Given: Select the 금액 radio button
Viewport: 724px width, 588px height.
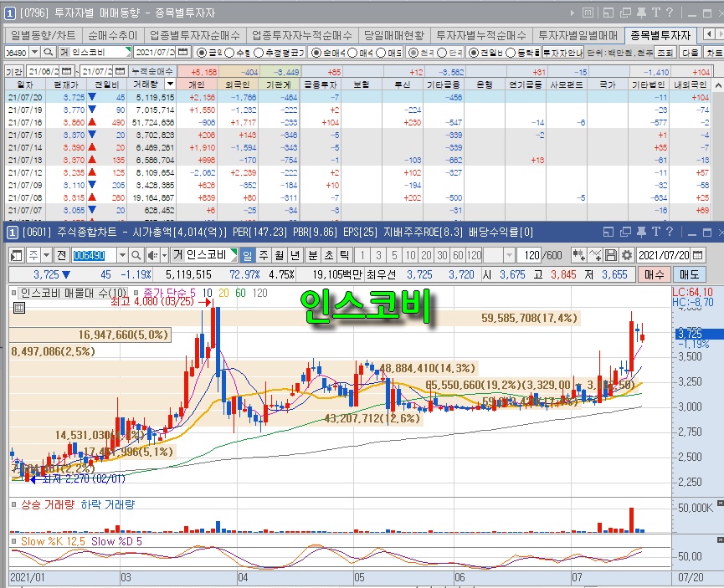Looking at the screenshot, I should coord(202,53).
